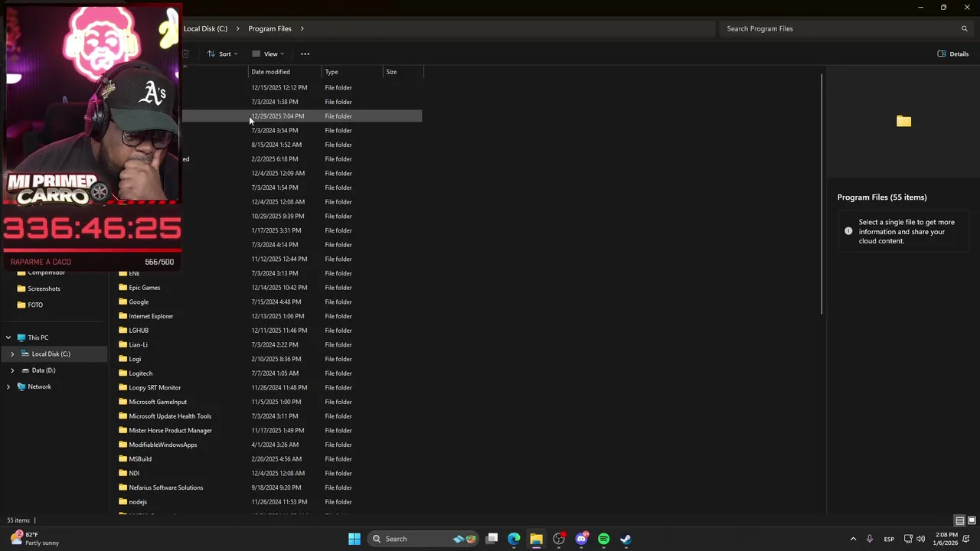Select Network in the navigation pane
Screen dimensions: 980x551
click(x=39, y=386)
